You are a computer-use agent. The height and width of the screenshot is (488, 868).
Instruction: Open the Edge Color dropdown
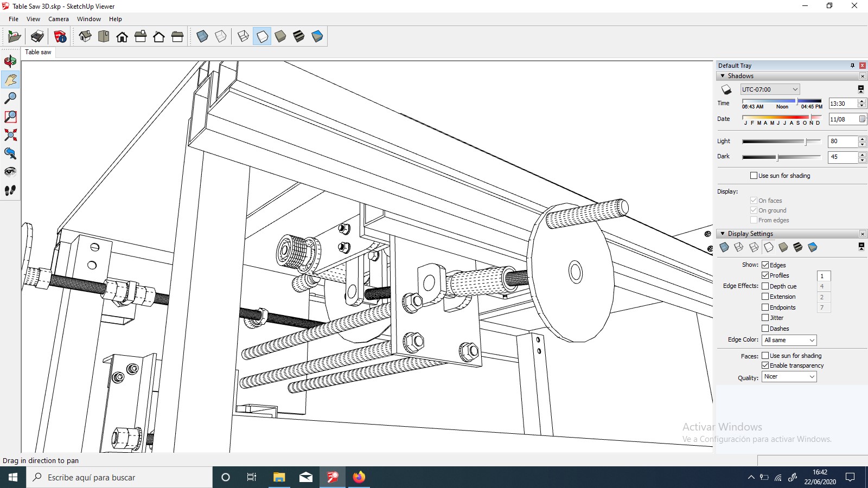coord(789,340)
